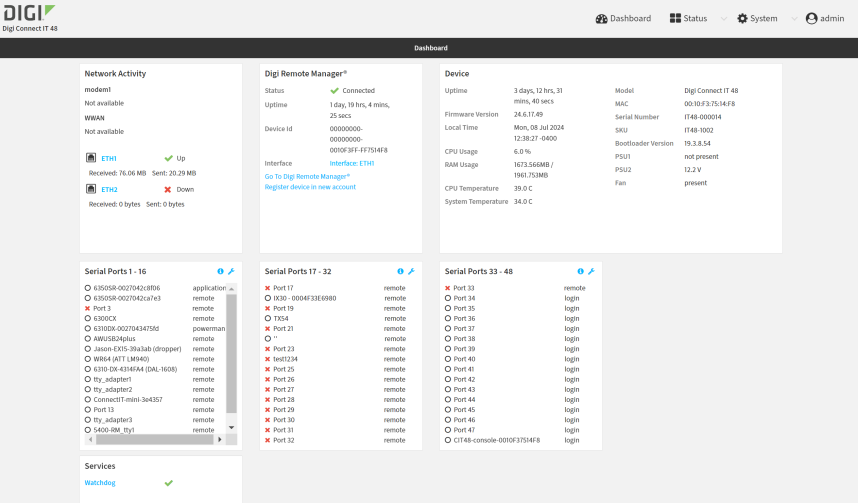This screenshot has height=503, width=858.
Task: Click vertical scrollbar thumb in Serial Ports 1 - 16
Action: pyautogui.click(x=231, y=354)
